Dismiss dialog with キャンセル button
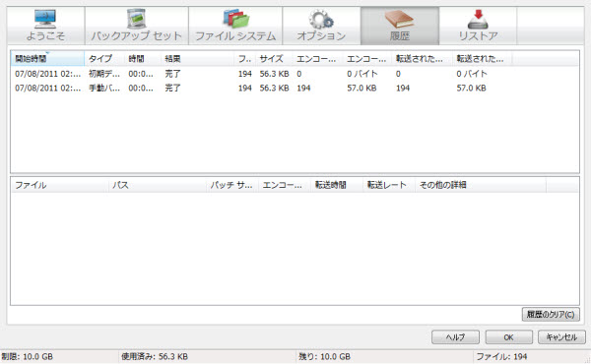 (x=561, y=337)
